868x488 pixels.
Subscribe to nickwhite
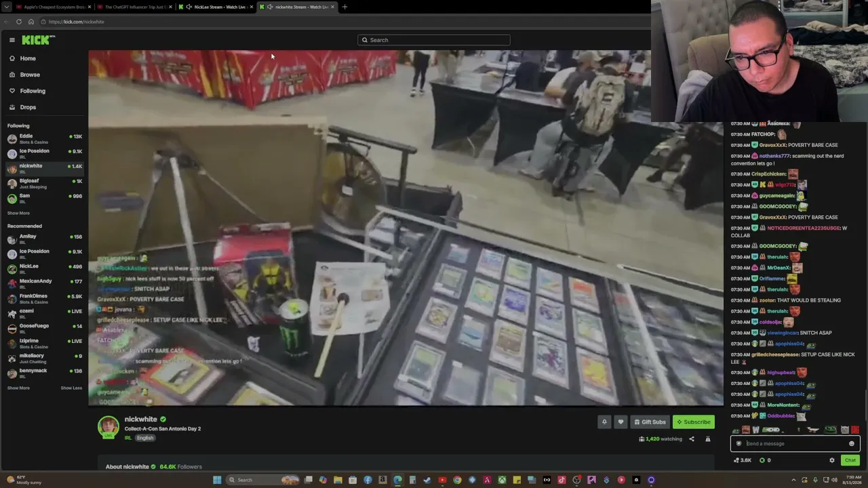click(694, 422)
